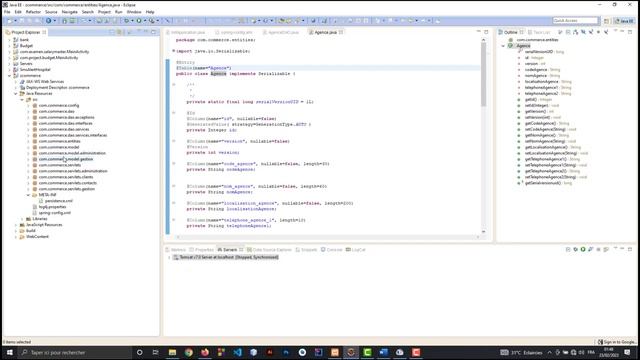This screenshot has height=360, width=640.
Task: Click the Open Perspective icon
Action: pyautogui.click(x=606, y=20)
